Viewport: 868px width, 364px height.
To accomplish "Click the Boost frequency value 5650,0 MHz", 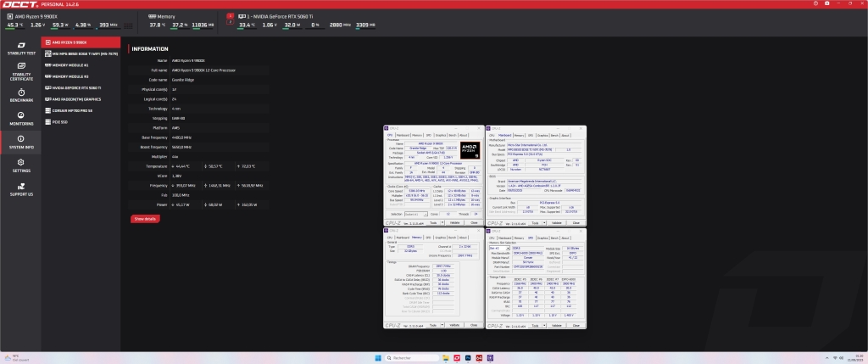I will point(181,147).
